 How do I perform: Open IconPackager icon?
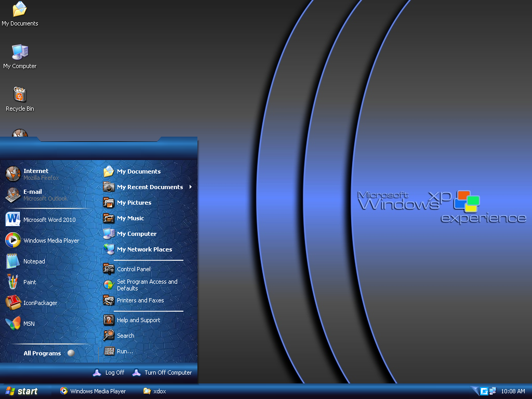click(13, 302)
